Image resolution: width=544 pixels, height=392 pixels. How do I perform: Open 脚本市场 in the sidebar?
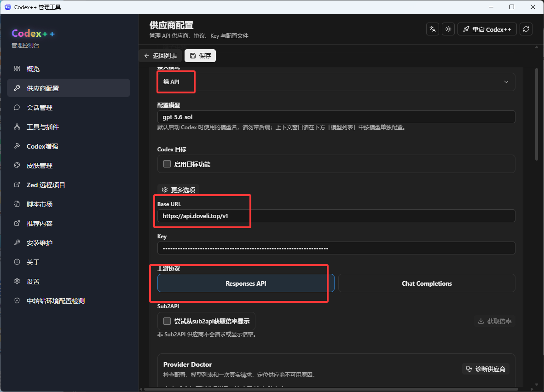(x=69, y=204)
